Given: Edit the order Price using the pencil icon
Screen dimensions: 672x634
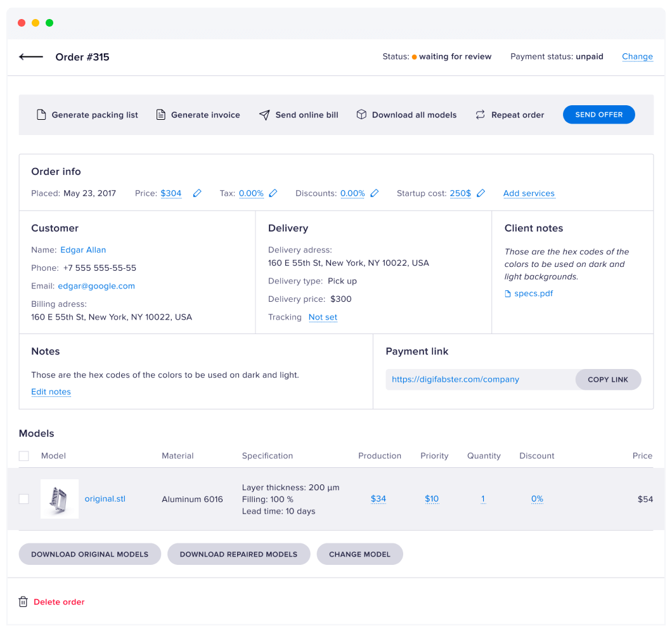Looking at the screenshot, I should coord(197,193).
